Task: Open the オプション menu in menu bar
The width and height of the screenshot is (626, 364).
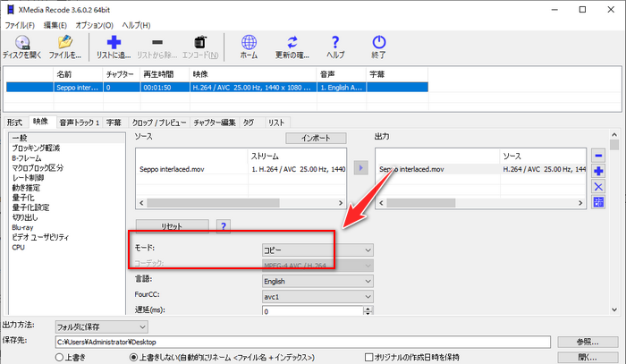Action: 94,24
